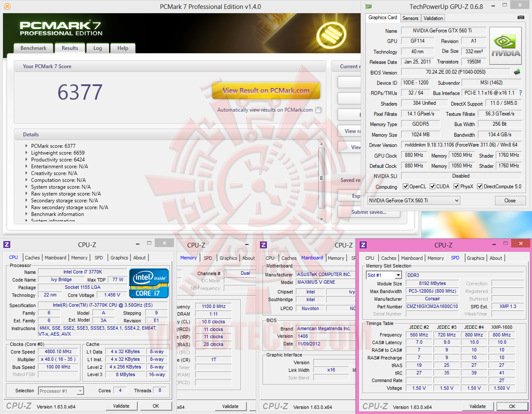532x414 pixels.
Task: Open the PCMark Log tab
Action: [x=98, y=48]
